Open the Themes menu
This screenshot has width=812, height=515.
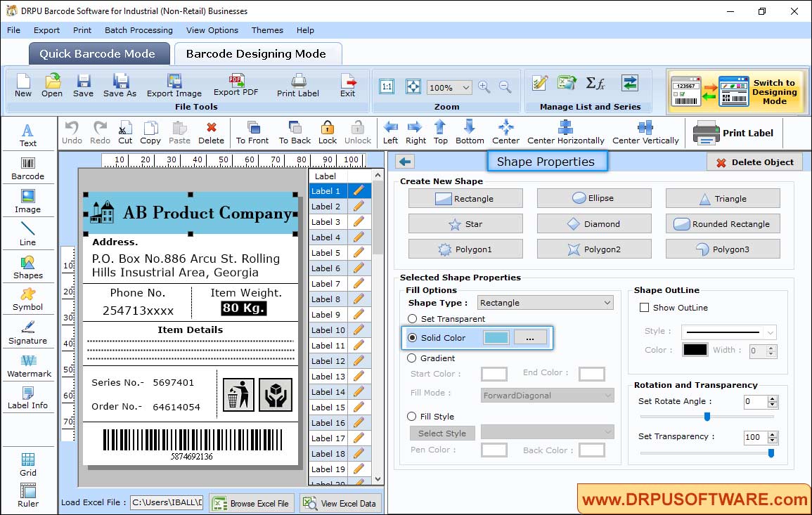tap(267, 30)
